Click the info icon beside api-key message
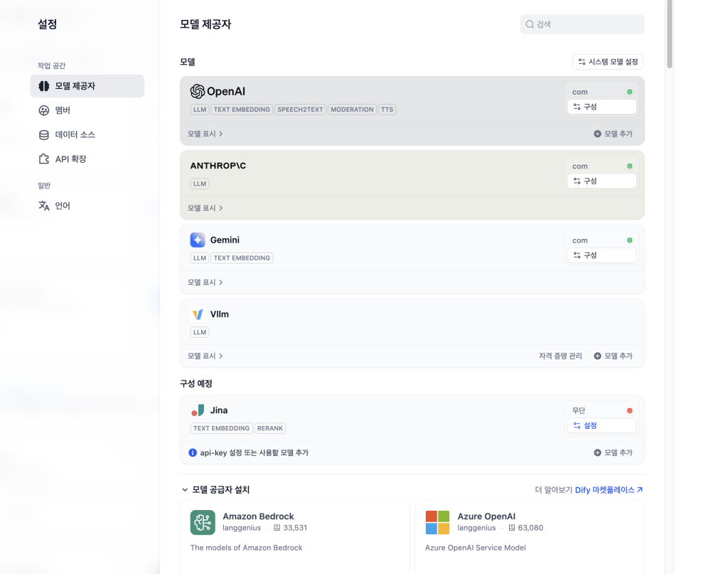The height and width of the screenshot is (574, 728). tap(193, 452)
